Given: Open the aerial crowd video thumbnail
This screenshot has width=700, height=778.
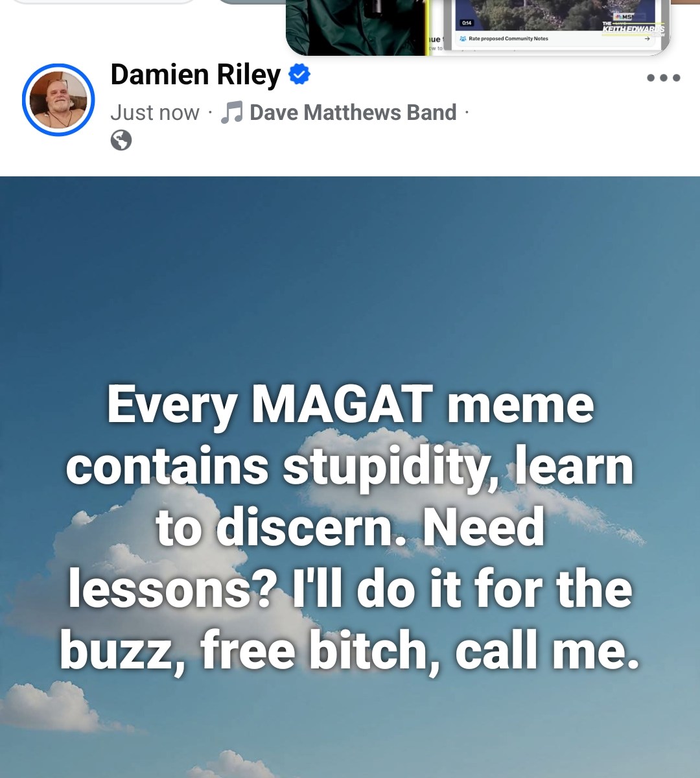Looking at the screenshot, I should 556,14.
